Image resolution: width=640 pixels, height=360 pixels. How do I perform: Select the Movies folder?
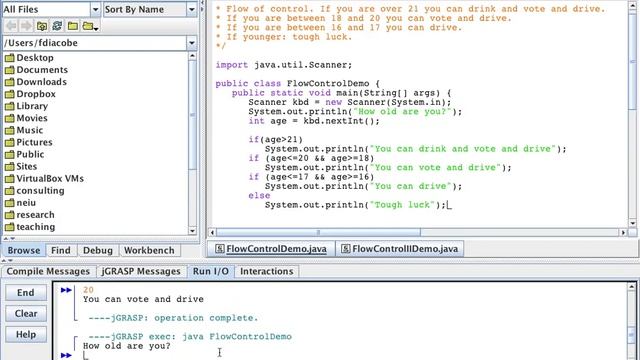pyautogui.click(x=31, y=118)
